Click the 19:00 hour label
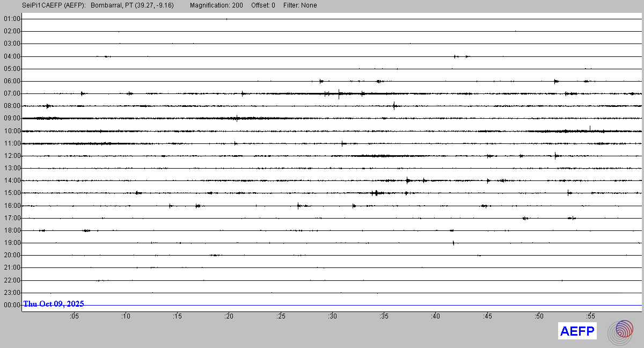The image size is (644, 348). click(11, 243)
